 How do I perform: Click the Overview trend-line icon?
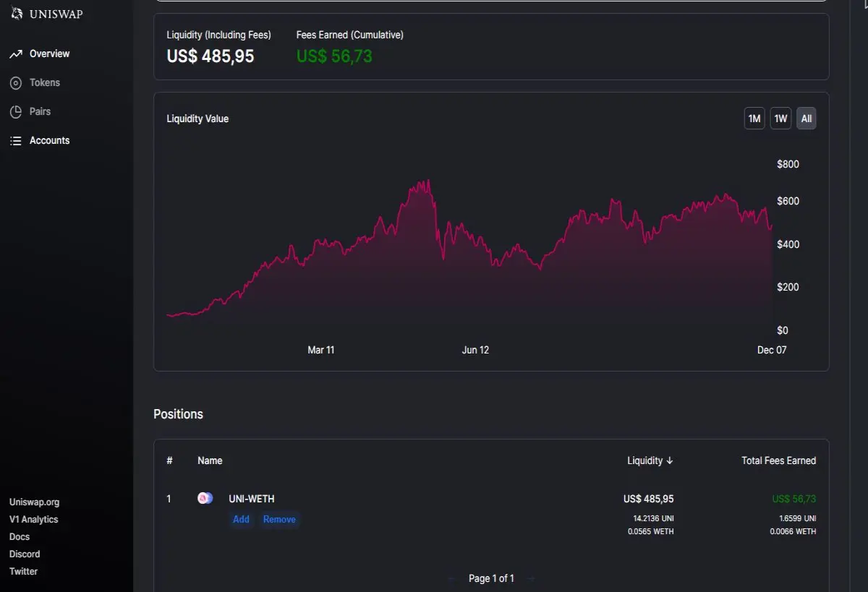pos(16,54)
